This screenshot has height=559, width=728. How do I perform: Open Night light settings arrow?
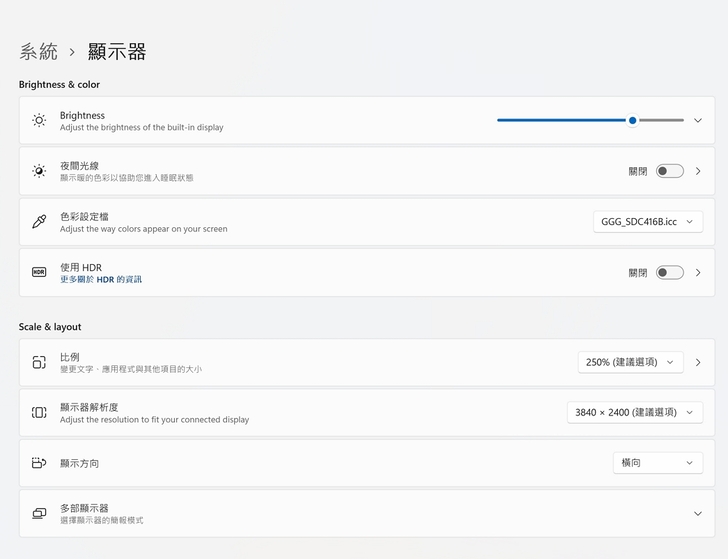click(698, 171)
